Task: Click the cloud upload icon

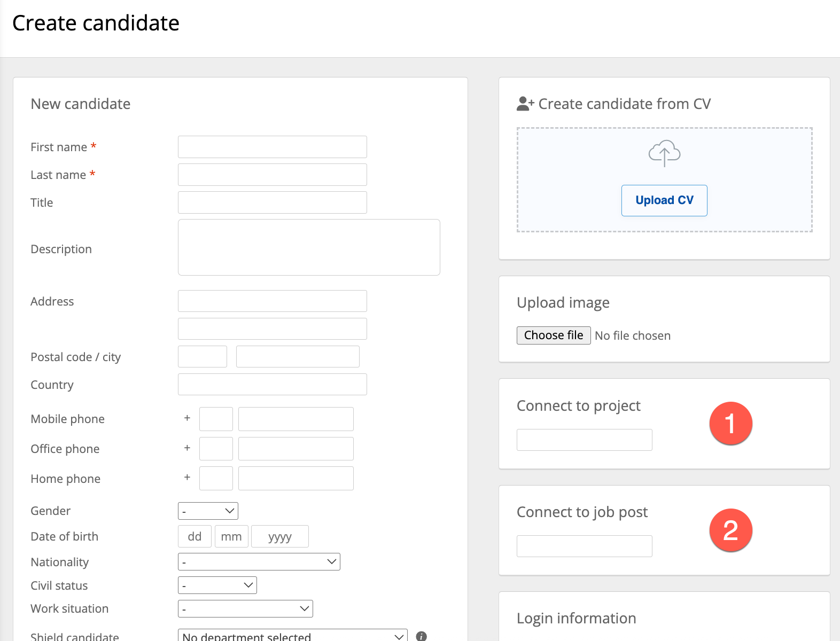Action: 664,153
